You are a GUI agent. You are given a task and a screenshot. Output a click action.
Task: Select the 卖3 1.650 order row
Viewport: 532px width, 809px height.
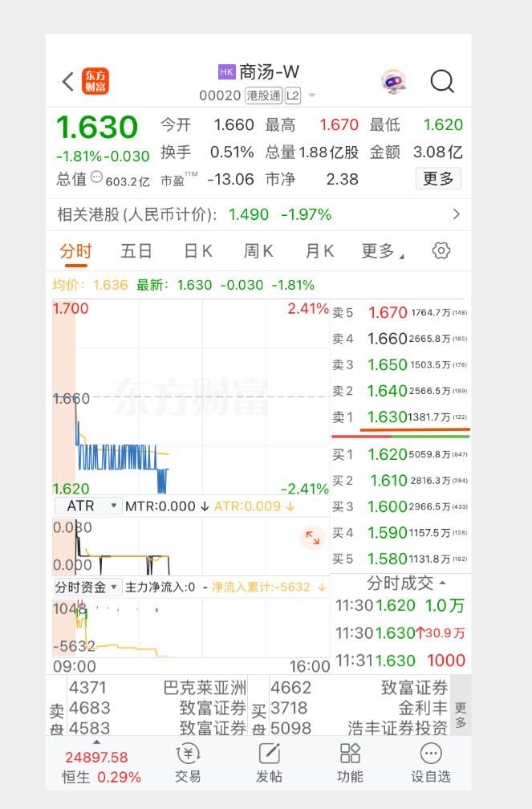coord(400,364)
